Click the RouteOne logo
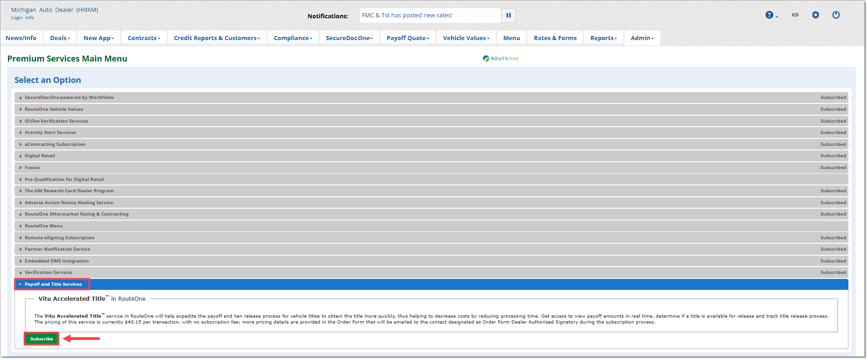The width and height of the screenshot is (868, 360). (x=501, y=58)
